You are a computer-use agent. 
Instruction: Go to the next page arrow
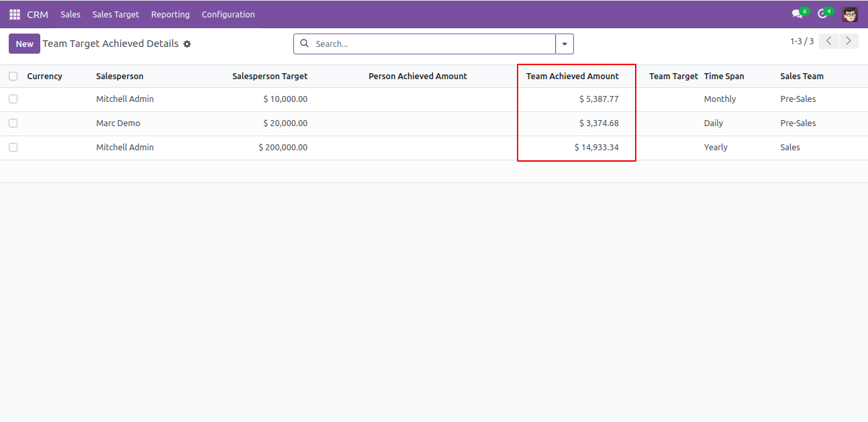click(x=849, y=42)
